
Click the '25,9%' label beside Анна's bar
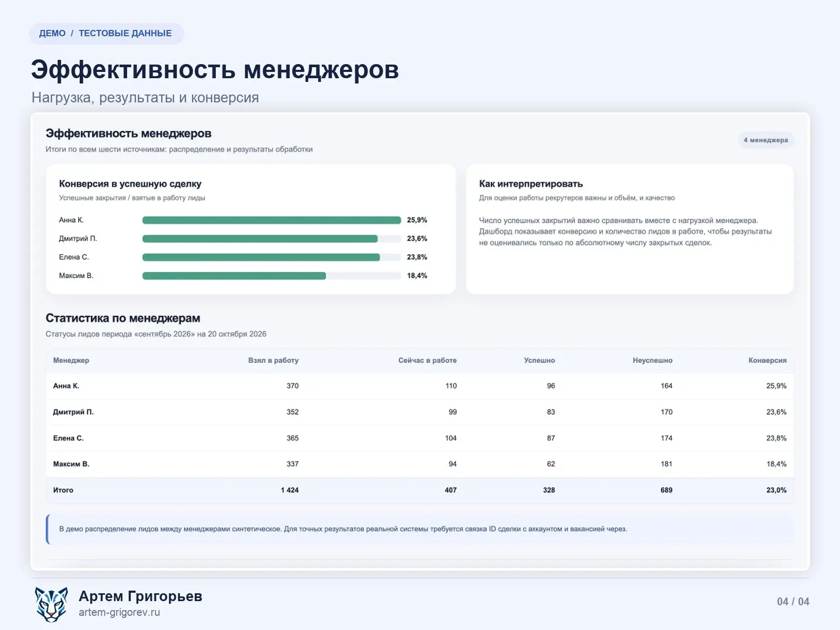(417, 220)
